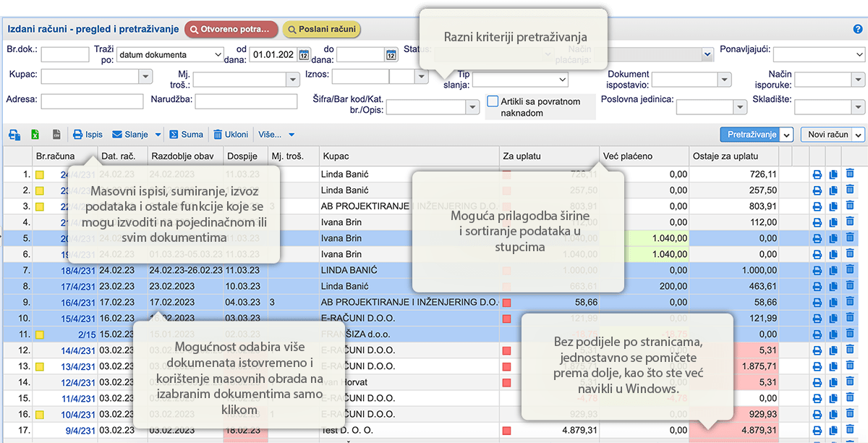This screenshot has width=868, height=443.
Task: Expand the 'Način isporuke' combo box
Action: pyautogui.click(x=858, y=80)
